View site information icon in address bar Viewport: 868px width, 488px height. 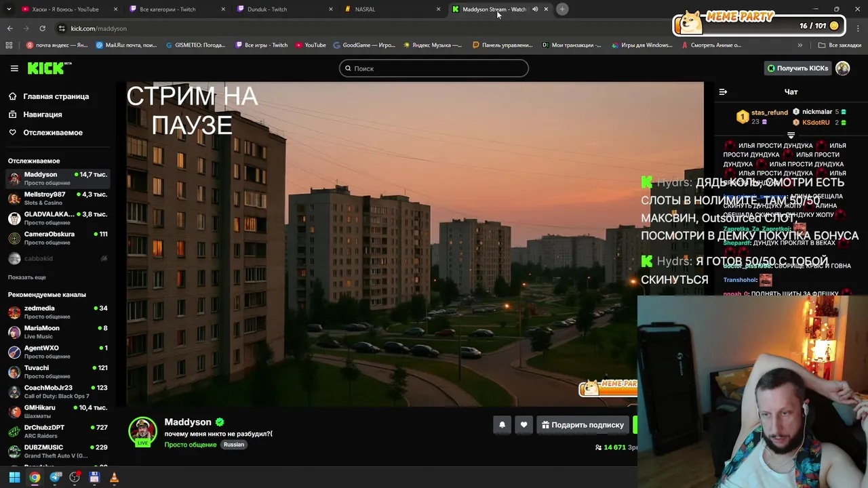62,28
